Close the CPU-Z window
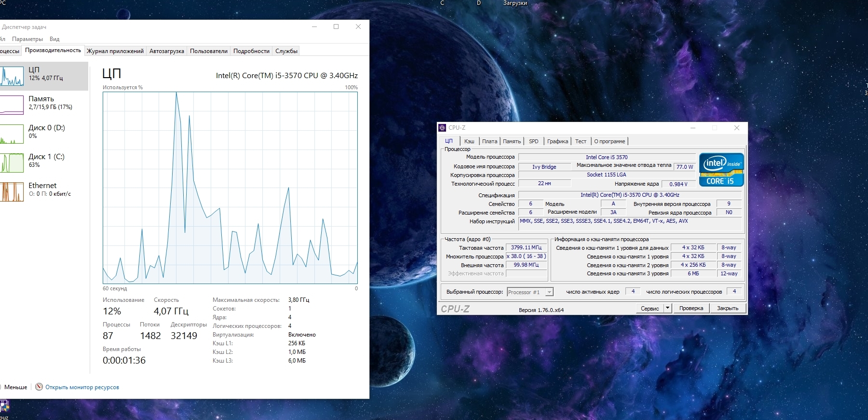Viewport: 868px width, 420px height. 736,128
